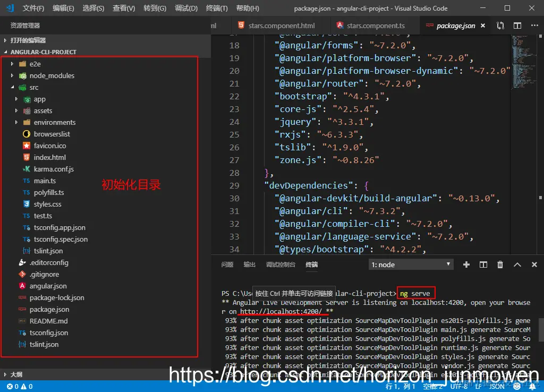544x392 pixels.
Task: Open the 调试(D) menu
Action: (186, 8)
